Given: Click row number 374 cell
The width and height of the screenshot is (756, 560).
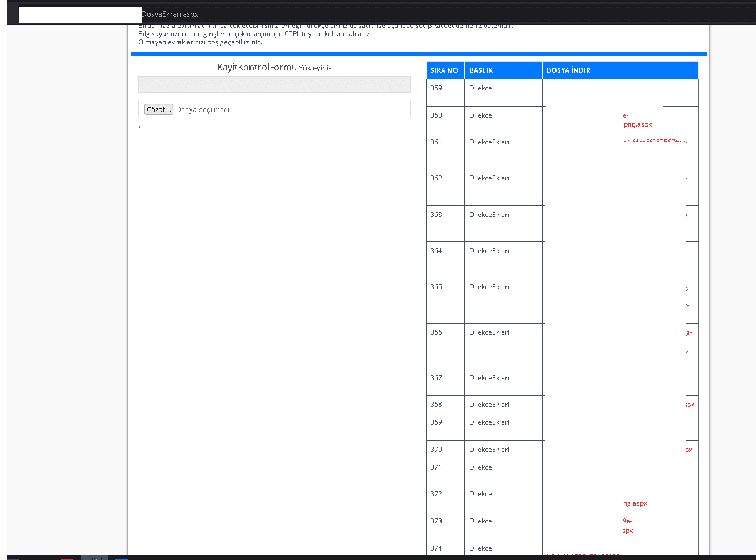Looking at the screenshot, I should coord(437,548).
